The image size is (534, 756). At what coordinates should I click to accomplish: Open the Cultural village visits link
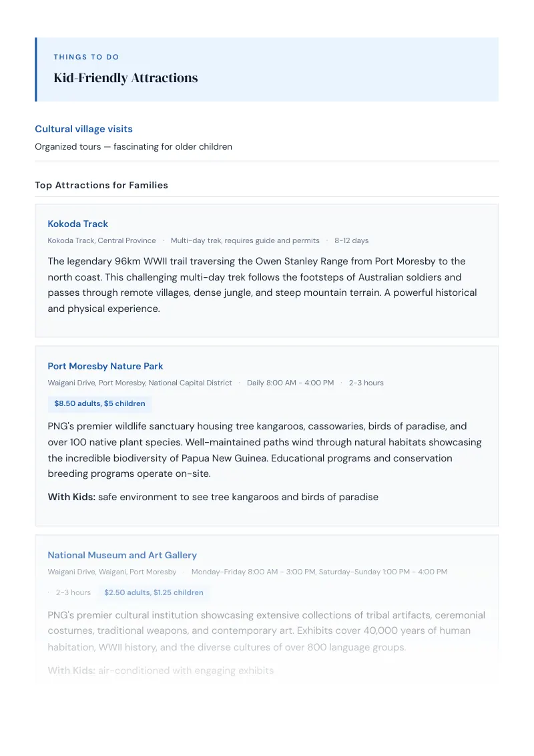83,129
